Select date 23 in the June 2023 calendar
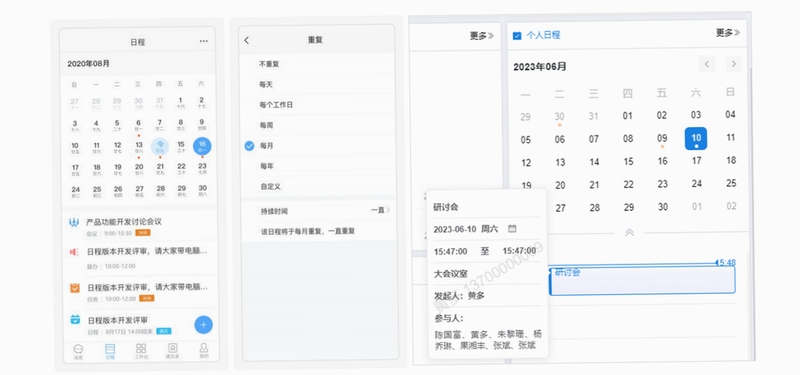 tap(662, 184)
